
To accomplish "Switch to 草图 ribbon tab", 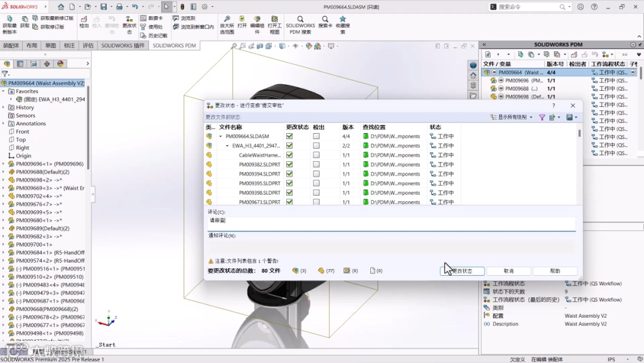I will (x=51, y=45).
